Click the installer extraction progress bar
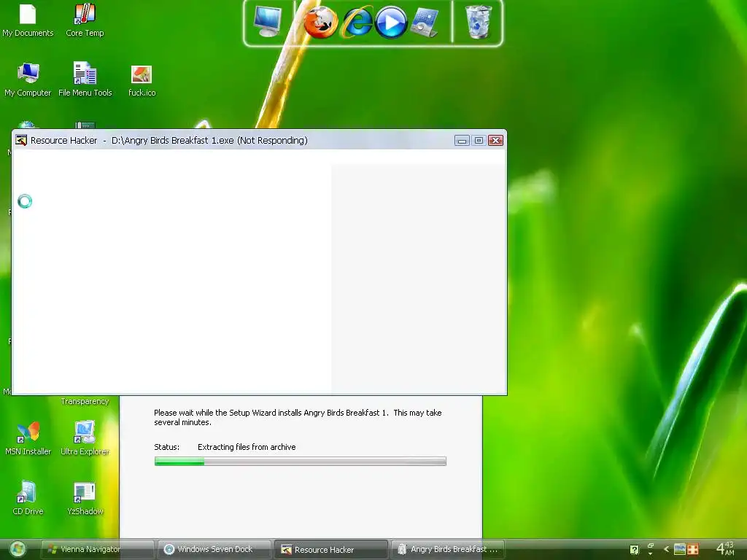747x560 pixels. click(300, 461)
